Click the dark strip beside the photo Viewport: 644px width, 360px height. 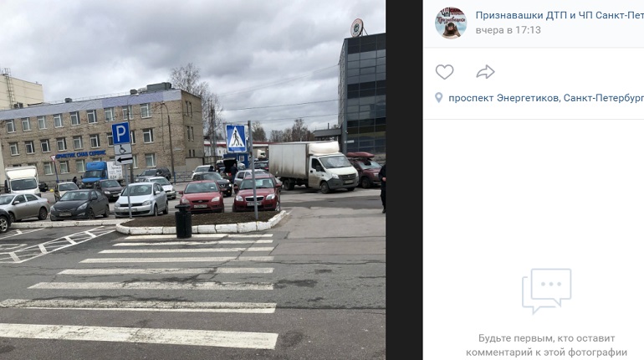[404, 180]
